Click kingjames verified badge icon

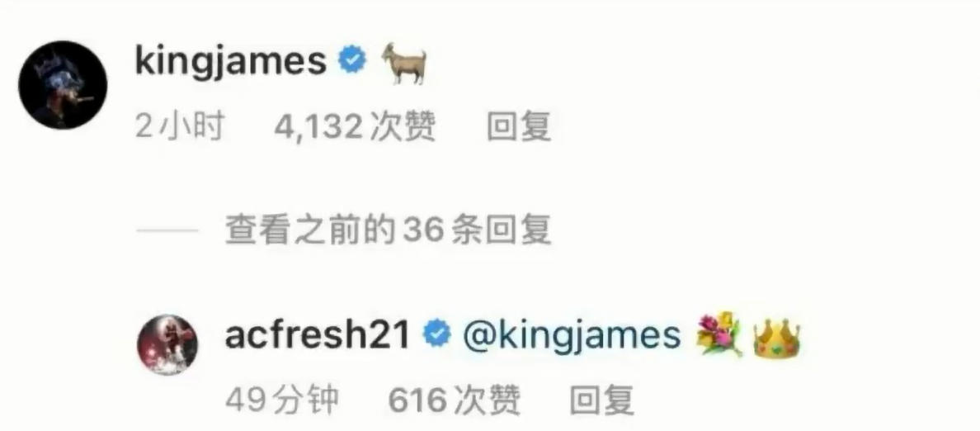point(352,60)
